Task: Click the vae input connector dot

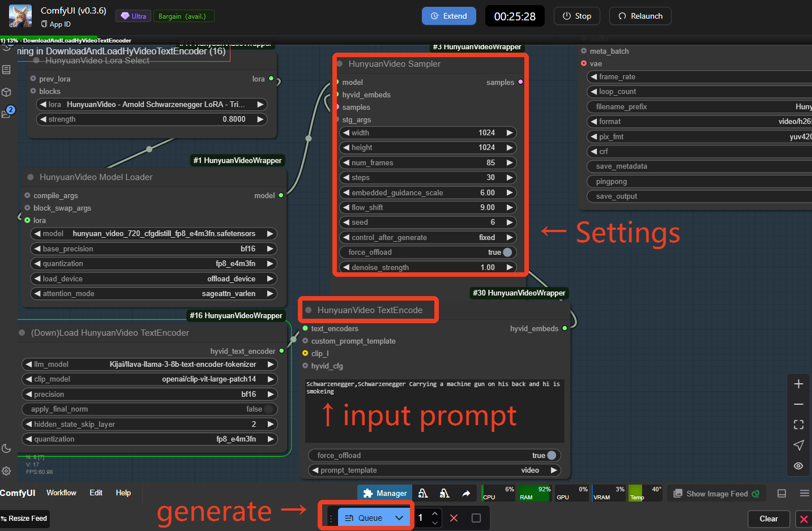Action: [584, 63]
